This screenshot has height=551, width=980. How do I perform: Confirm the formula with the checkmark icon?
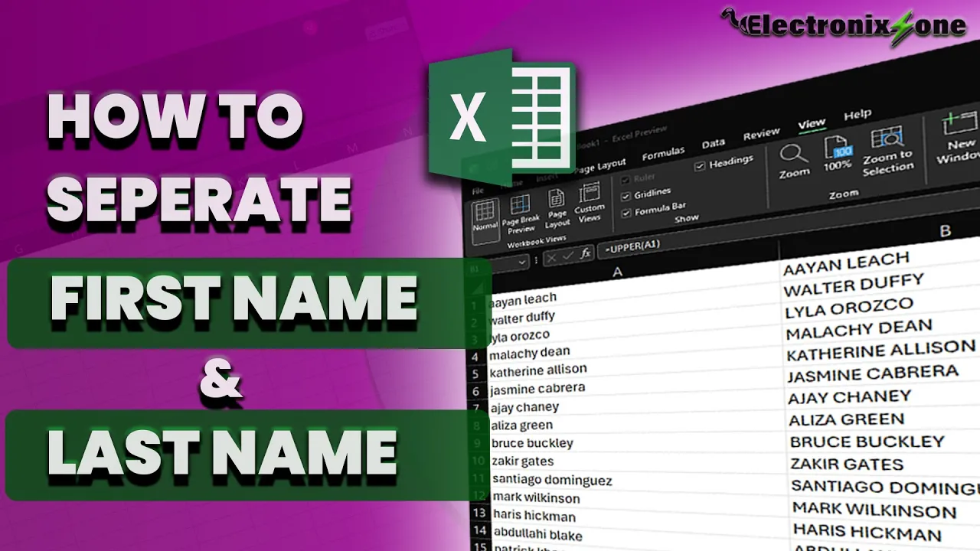[567, 256]
